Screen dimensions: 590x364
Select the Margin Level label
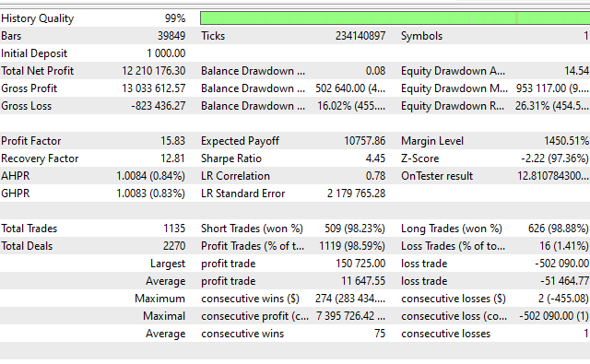[x=432, y=141]
